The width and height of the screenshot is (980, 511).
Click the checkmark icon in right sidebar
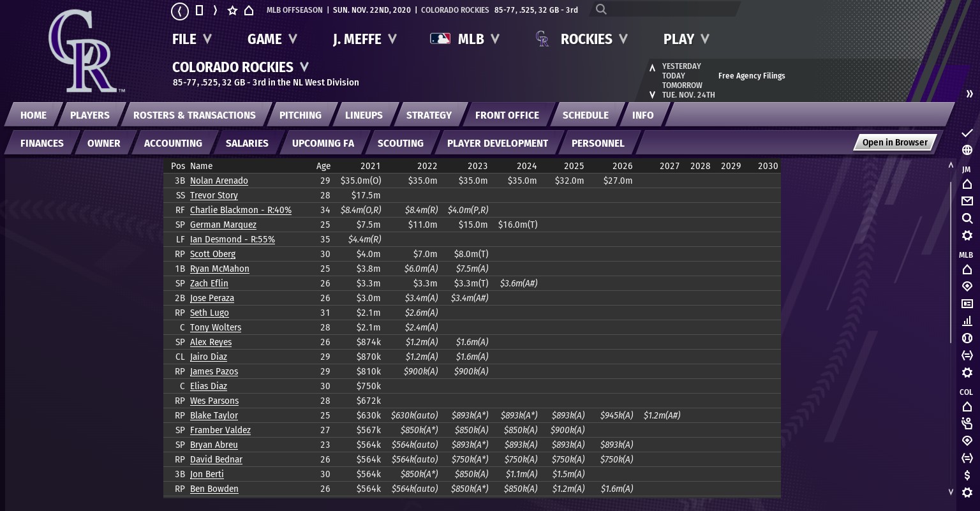(x=967, y=133)
